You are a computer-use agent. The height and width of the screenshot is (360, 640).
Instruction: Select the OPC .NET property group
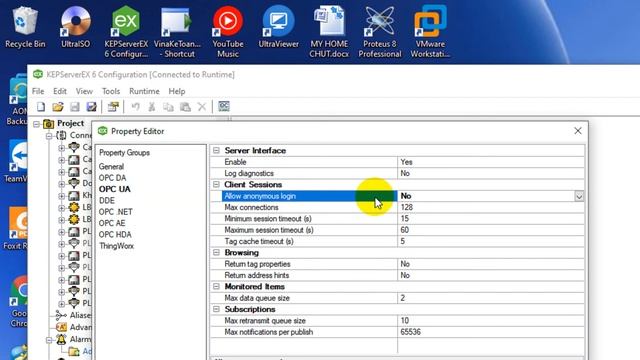pyautogui.click(x=116, y=212)
